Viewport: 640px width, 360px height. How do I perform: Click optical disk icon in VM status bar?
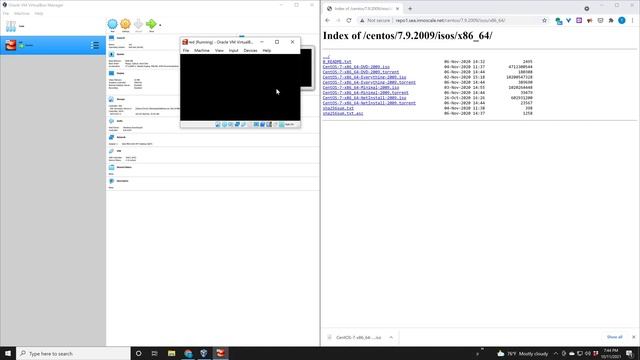(x=224, y=124)
